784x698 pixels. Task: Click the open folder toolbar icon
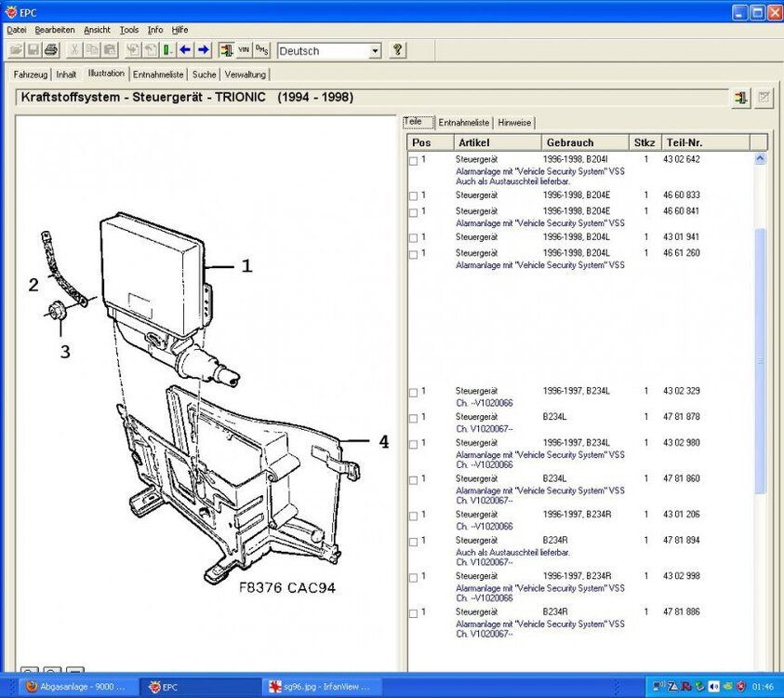[17, 50]
